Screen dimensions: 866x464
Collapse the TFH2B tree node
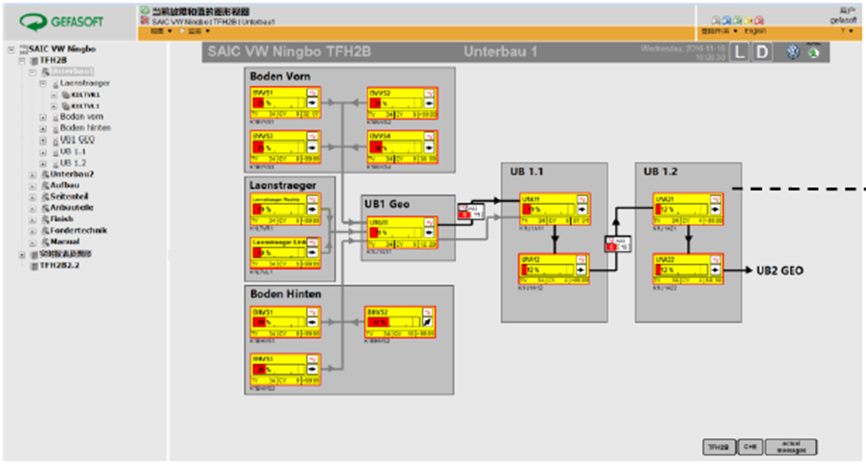pyautogui.click(x=22, y=61)
